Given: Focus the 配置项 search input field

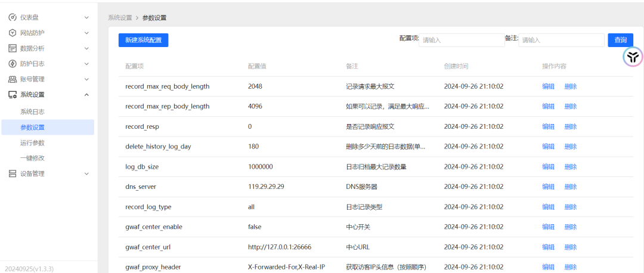Looking at the screenshot, I should click(x=462, y=40).
